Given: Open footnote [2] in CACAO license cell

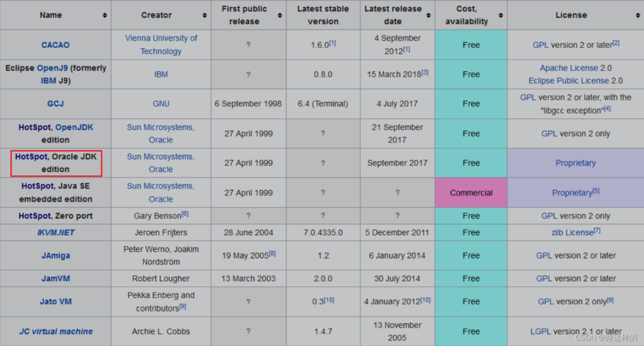Looking at the screenshot, I should tap(616, 43).
